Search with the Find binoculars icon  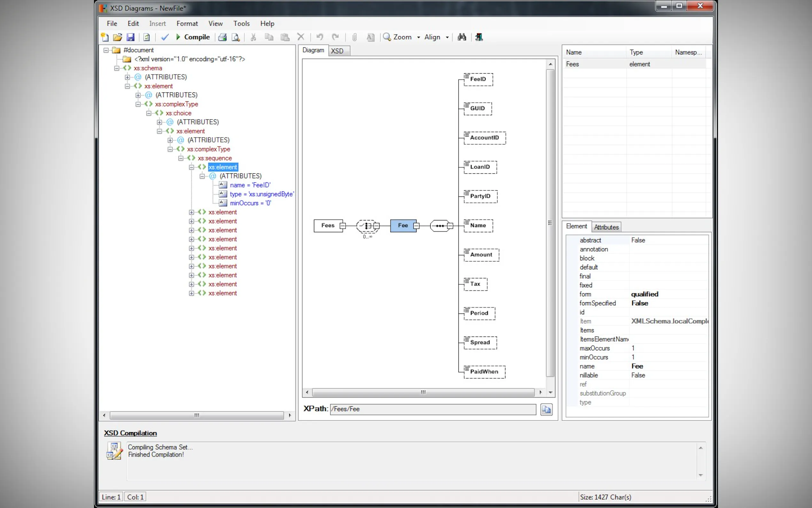462,37
